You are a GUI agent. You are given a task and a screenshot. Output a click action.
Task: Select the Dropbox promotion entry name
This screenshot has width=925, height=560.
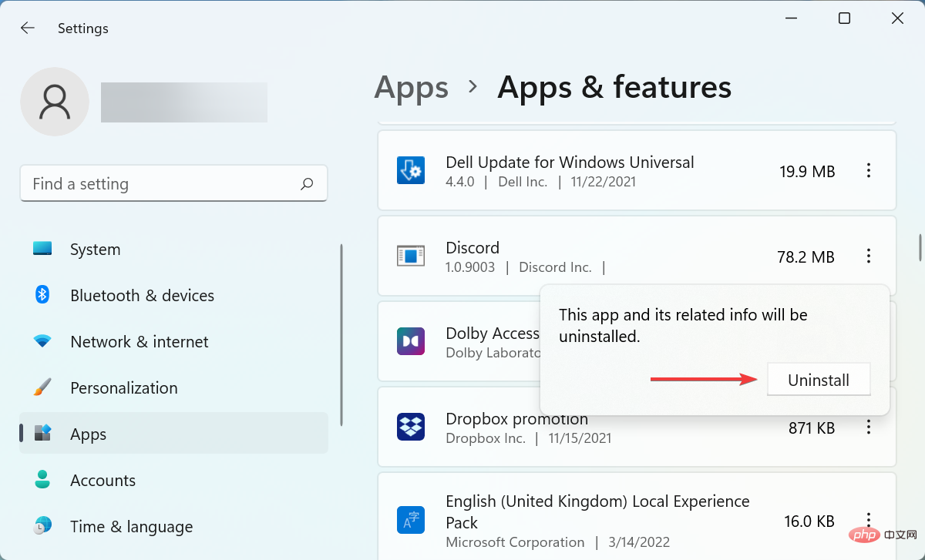coord(516,419)
